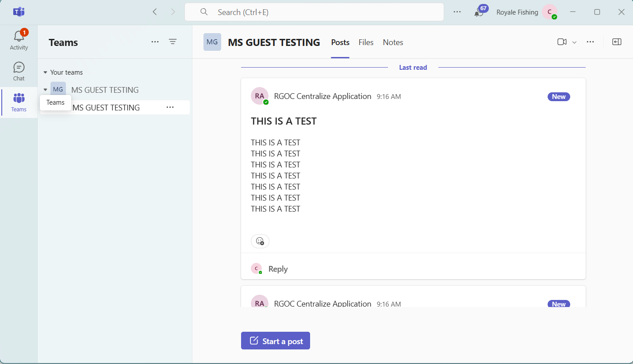This screenshot has width=633, height=364.
Task: Open the selected MS GUEST TESTING channel
Action: click(115, 107)
